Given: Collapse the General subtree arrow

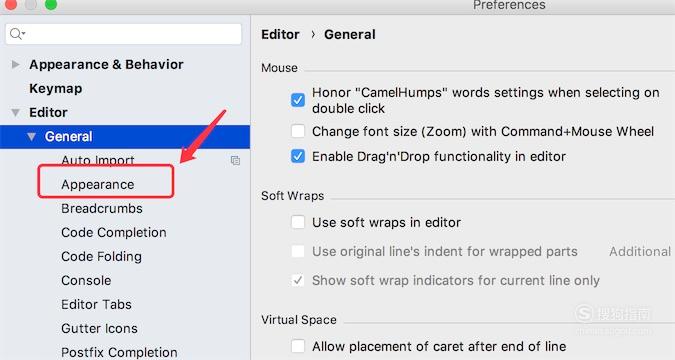Looking at the screenshot, I should pos(31,137).
